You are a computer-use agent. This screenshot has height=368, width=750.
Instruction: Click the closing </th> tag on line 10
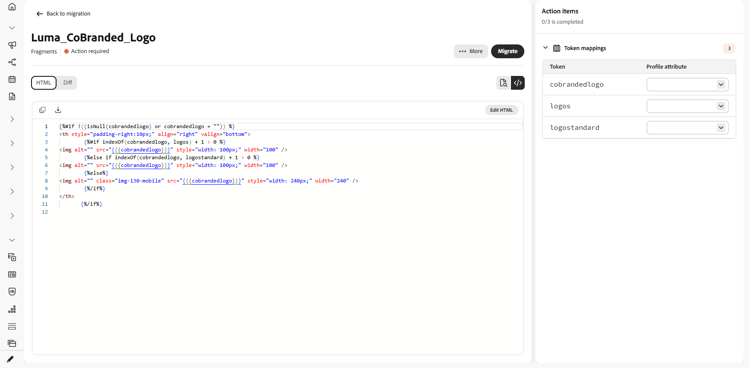click(x=67, y=196)
